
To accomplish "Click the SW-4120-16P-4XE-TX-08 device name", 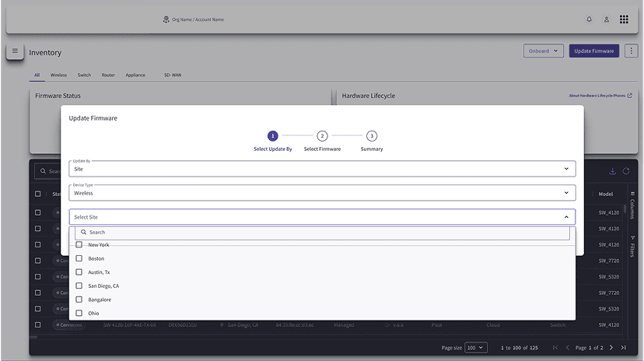I will pos(129,325).
